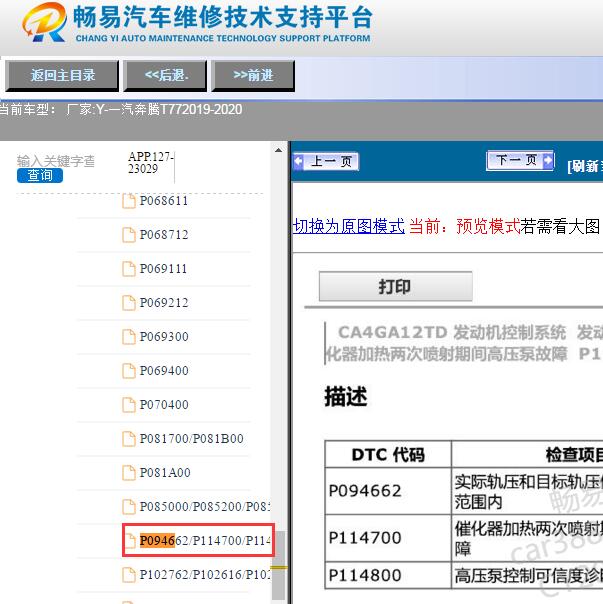Viewport: 603px width, 604px height.
Task: Click the document icon beside P081700/P081B00
Action: [x=129, y=438]
